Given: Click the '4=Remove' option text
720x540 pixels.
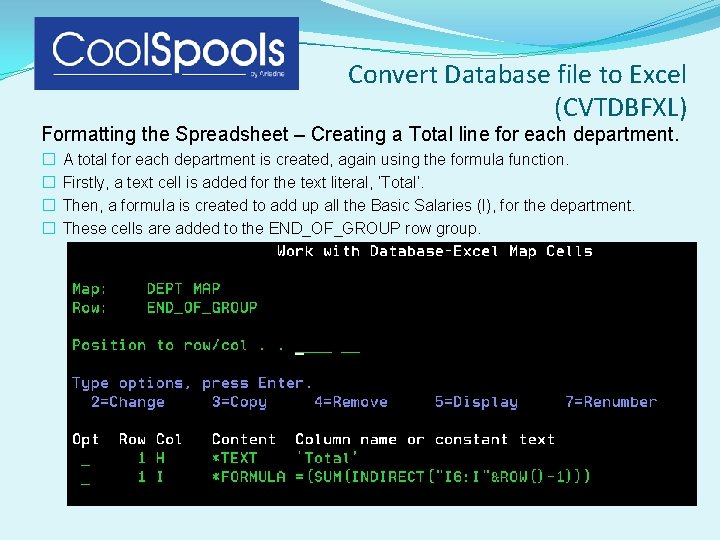Looking at the screenshot, I should click(x=351, y=402).
